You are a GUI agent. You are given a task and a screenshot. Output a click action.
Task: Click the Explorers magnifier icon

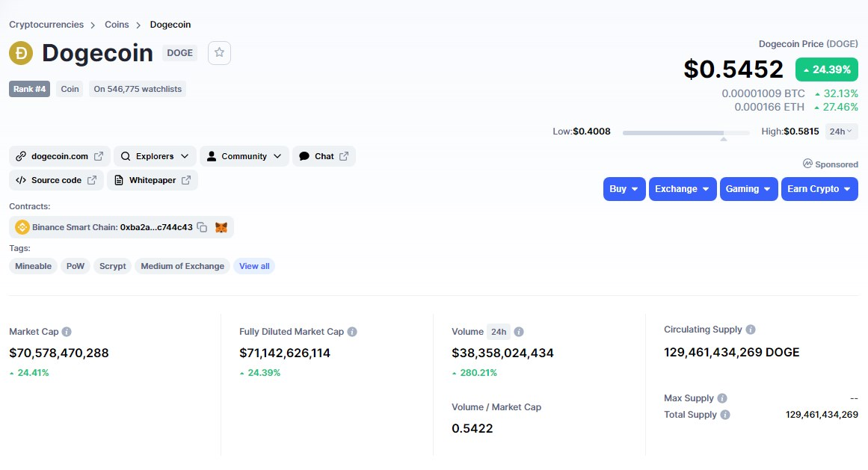[x=126, y=156]
